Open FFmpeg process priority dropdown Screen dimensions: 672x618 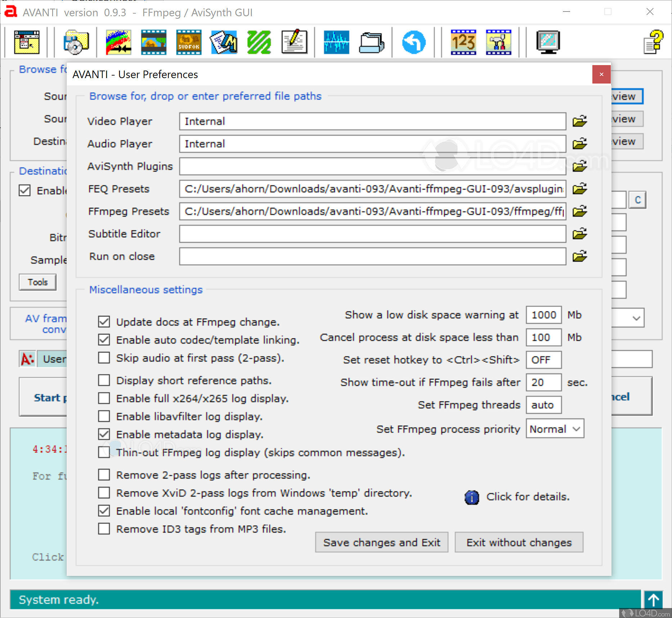click(x=555, y=429)
